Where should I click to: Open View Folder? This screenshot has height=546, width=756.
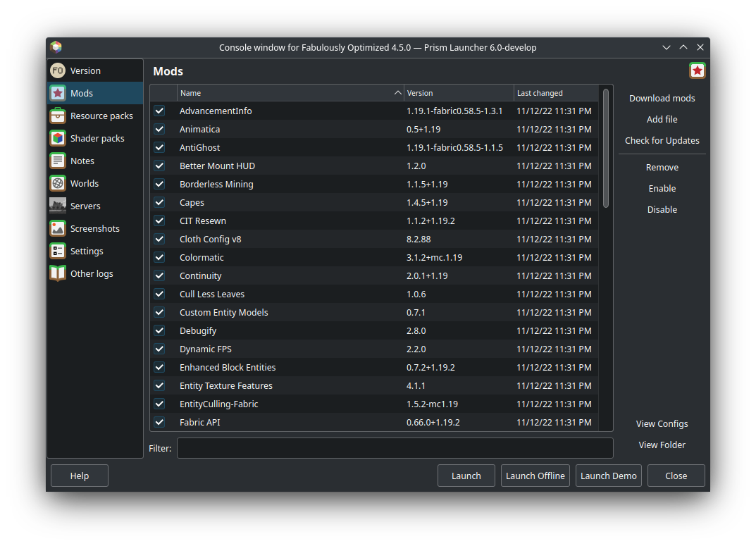(662, 445)
